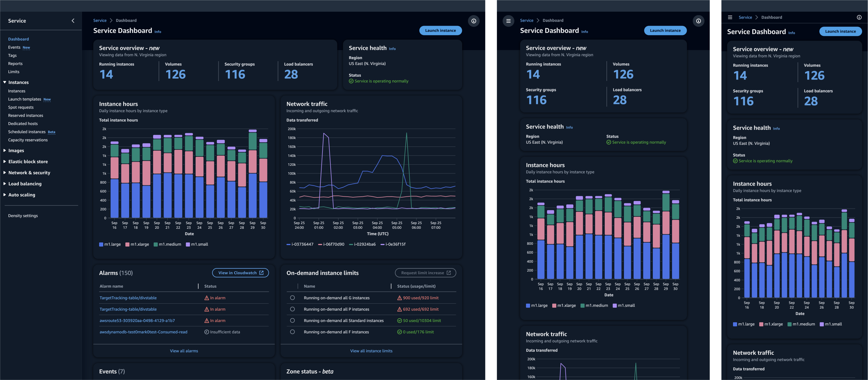This screenshot has width=868, height=380.
Task: Select Running on-demand all Standard instances radio
Action: click(292, 321)
